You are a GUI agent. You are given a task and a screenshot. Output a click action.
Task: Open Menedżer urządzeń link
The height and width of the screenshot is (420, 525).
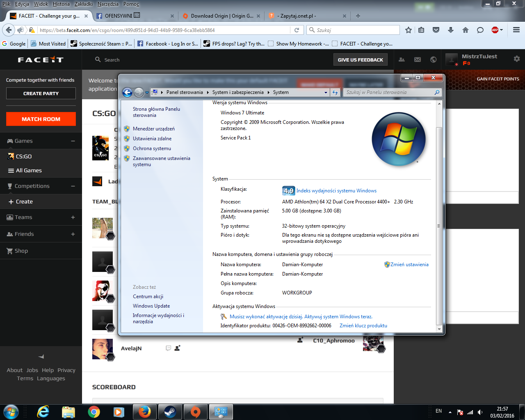point(153,129)
